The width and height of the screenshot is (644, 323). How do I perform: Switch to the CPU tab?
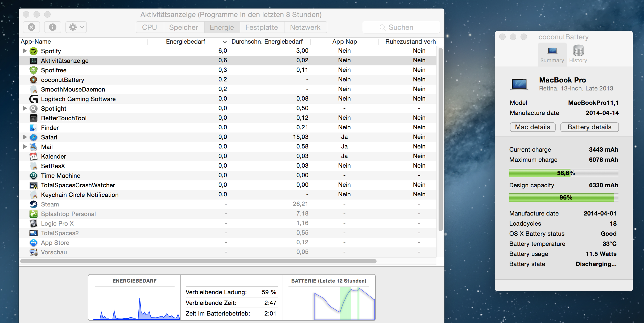[x=150, y=27]
